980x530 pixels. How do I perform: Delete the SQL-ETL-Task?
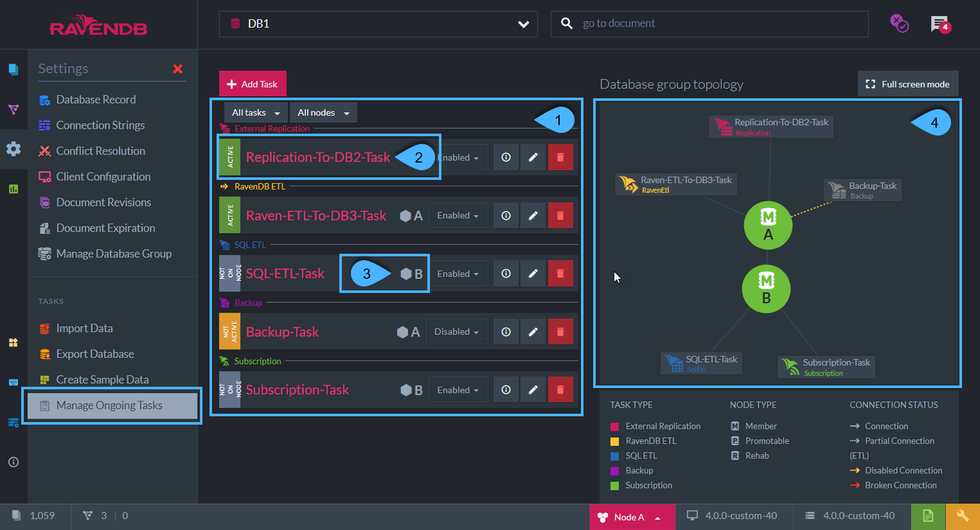click(x=560, y=274)
